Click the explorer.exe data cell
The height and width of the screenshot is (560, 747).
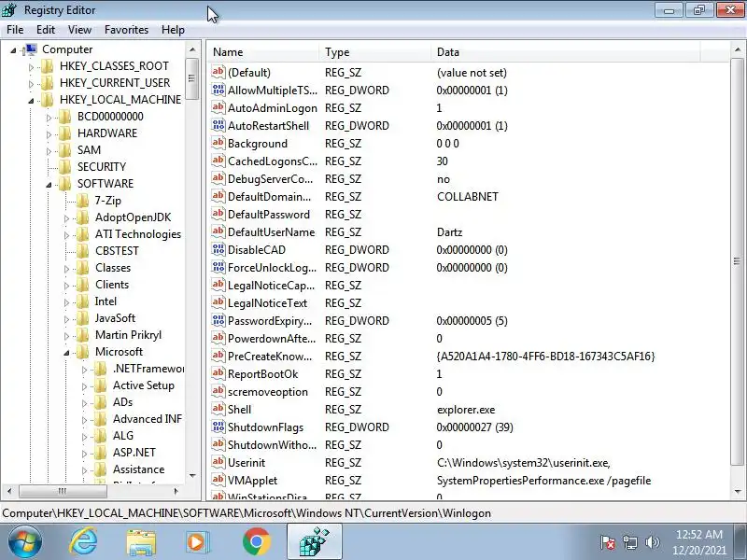pyautogui.click(x=466, y=410)
